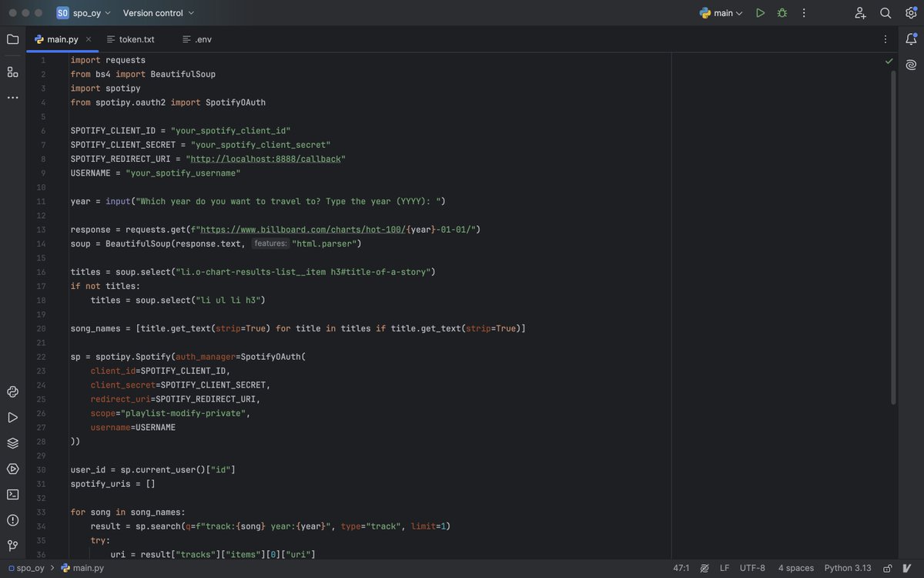Click spo_oy breadcrumb in navigation bar
The height and width of the screenshot is (578, 924).
[26, 568]
